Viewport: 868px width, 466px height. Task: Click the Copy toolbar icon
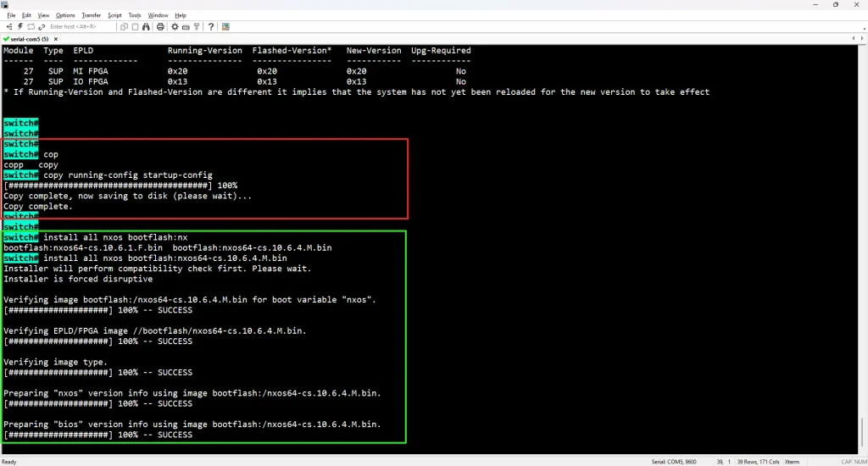coord(124,26)
